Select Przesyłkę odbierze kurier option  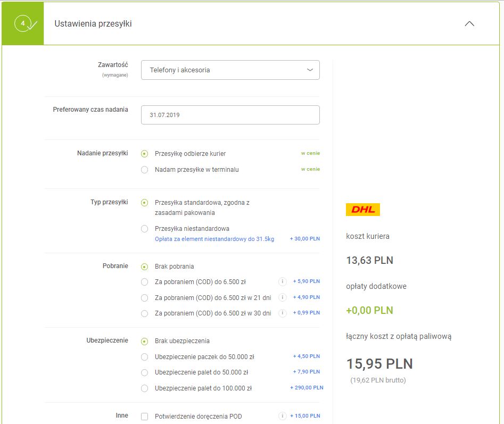pos(144,154)
